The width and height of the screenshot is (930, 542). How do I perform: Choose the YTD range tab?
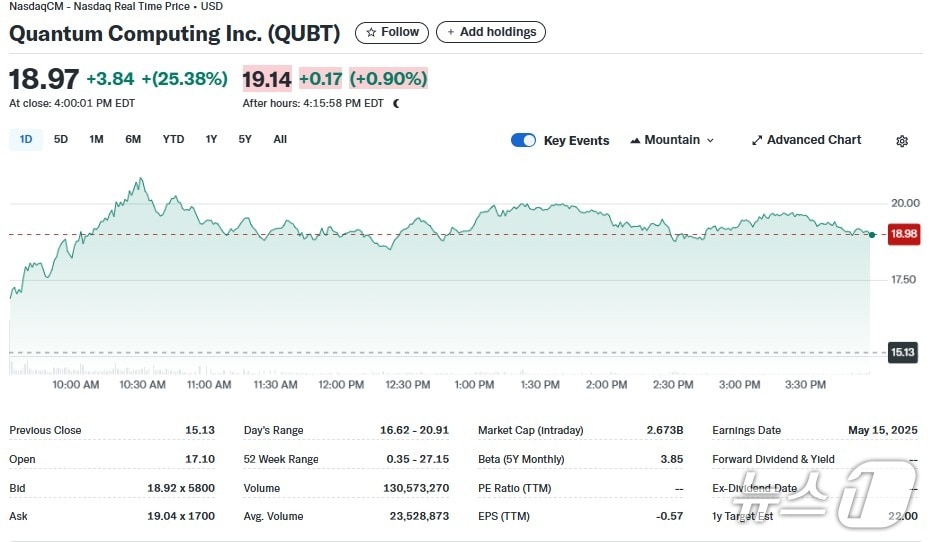click(173, 139)
